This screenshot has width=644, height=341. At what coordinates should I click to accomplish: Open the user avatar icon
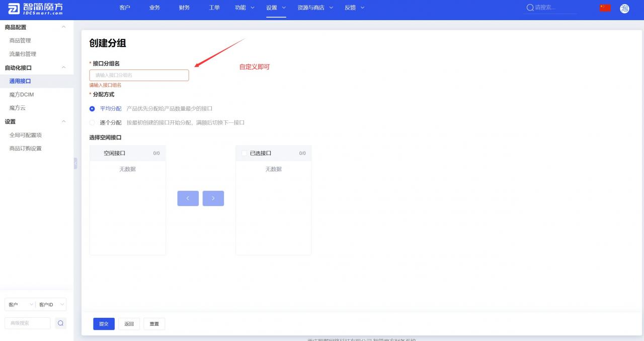coord(624,8)
